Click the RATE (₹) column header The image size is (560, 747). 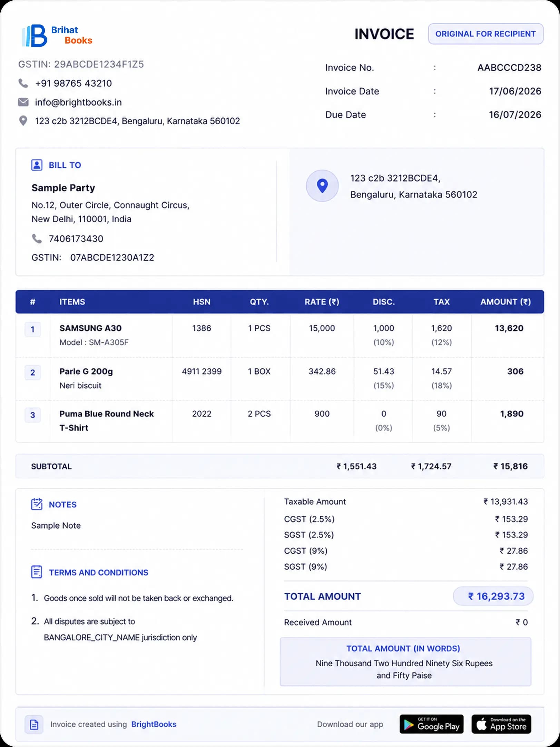point(322,302)
